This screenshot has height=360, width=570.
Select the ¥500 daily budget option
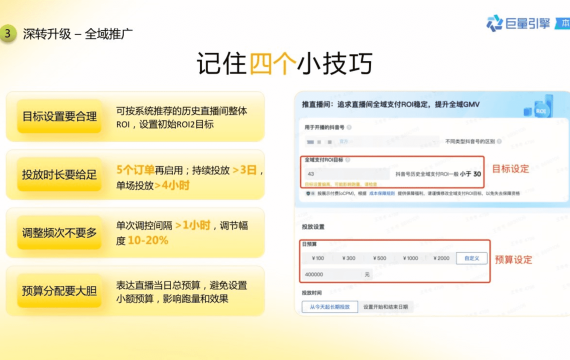click(x=379, y=258)
